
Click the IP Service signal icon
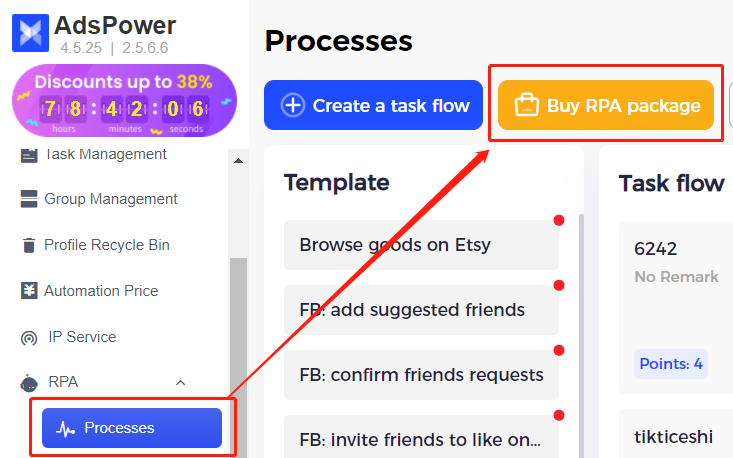click(28, 337)
